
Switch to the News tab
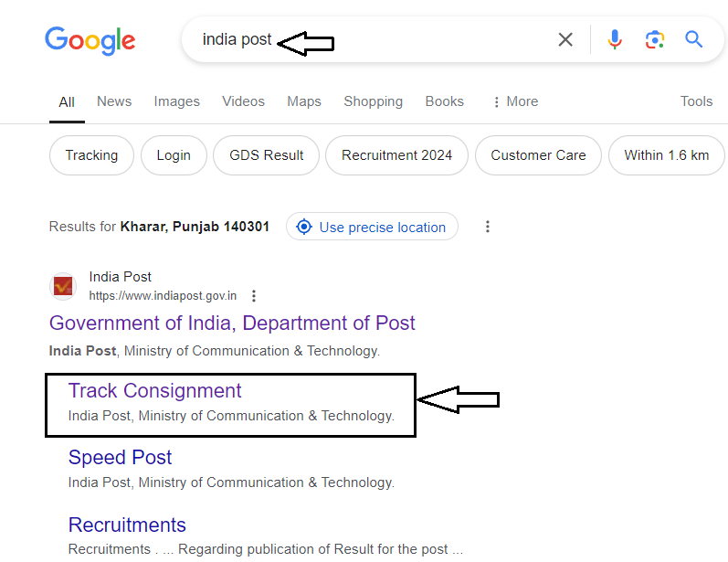click(x=114, y=101)
